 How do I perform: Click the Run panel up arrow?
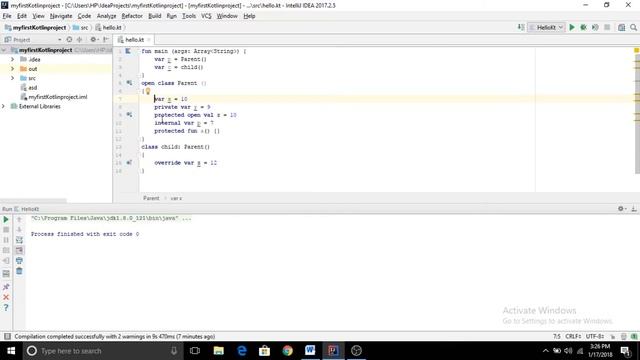pyautogui.click(x=19, y=220)
